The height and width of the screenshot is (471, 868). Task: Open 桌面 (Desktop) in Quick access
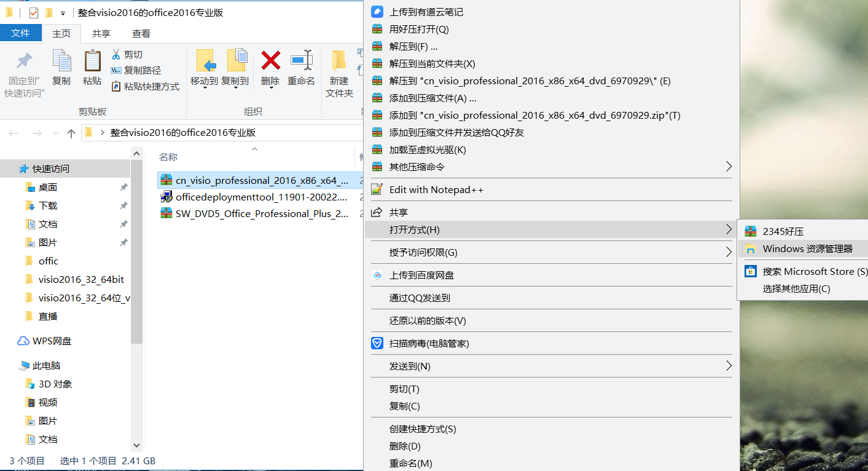tap(48, 187)
